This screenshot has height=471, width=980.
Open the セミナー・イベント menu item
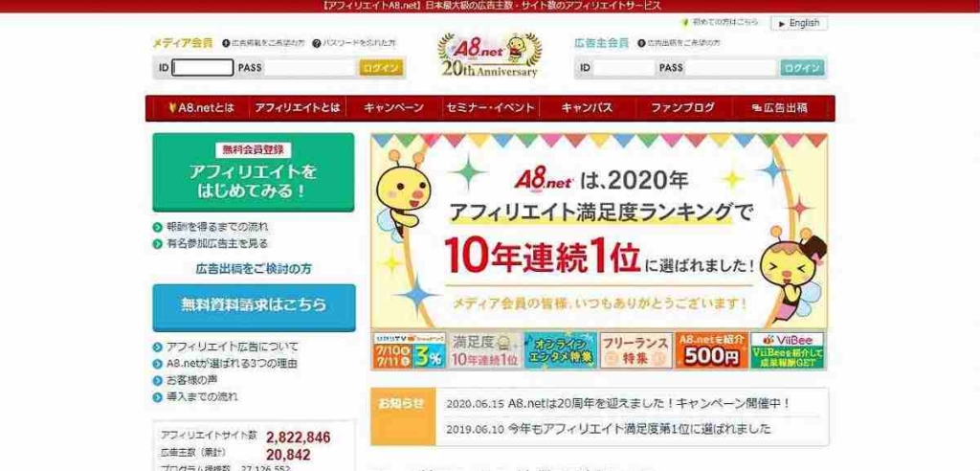pos(491,107)
